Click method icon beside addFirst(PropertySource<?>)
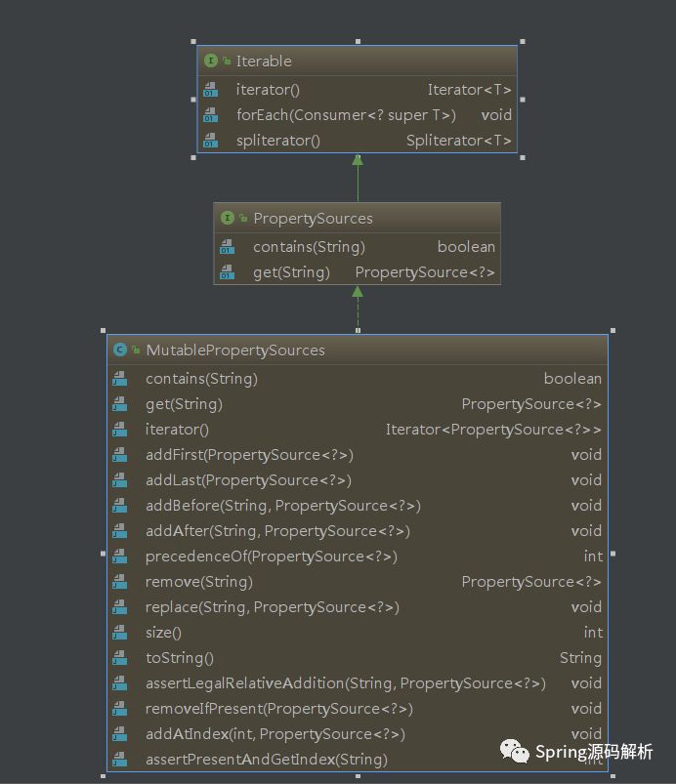 [119, 455]
